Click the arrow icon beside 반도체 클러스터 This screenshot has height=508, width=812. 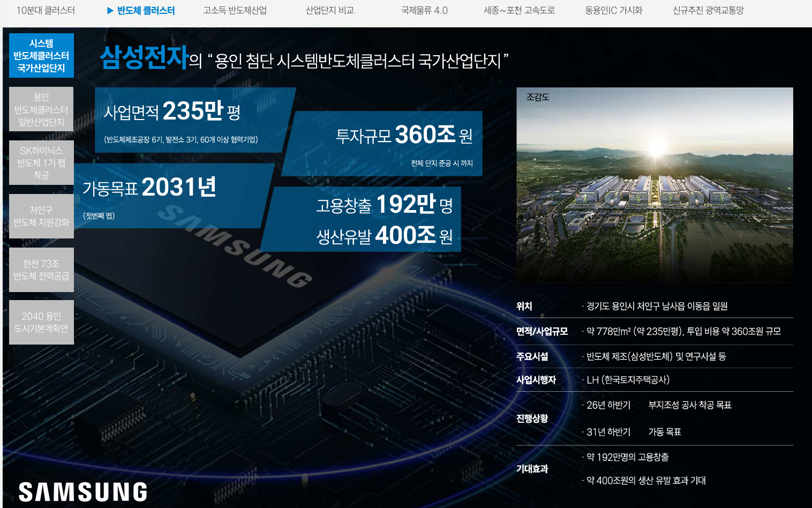click(x=110, y=10)
